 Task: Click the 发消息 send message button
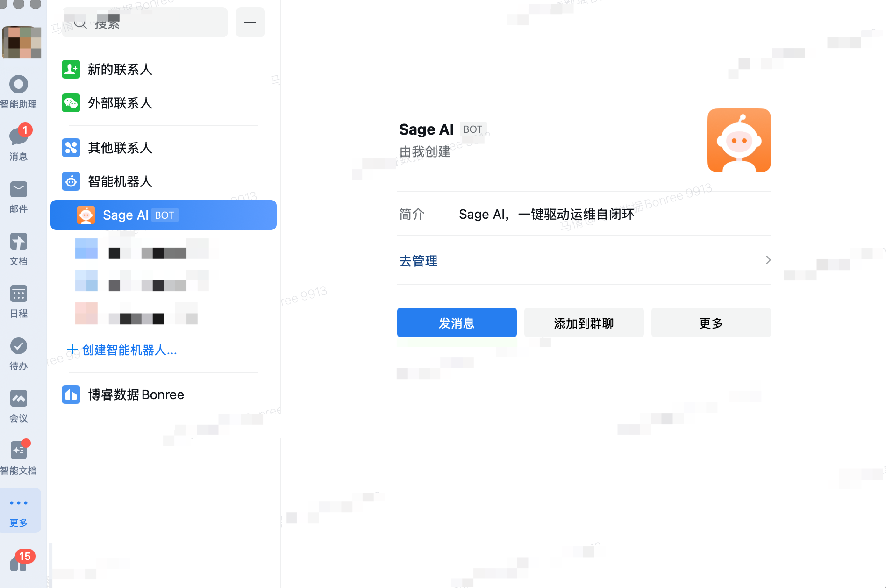[457, 323]
